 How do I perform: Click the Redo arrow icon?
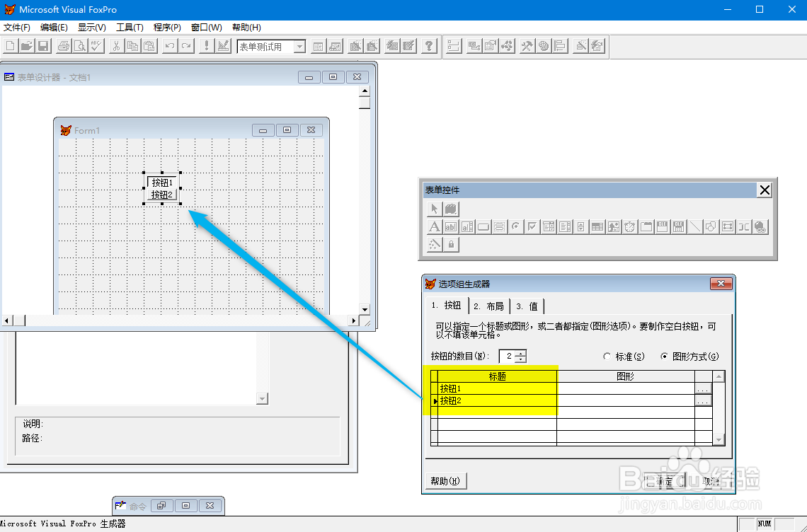click(x=185, y=46)
